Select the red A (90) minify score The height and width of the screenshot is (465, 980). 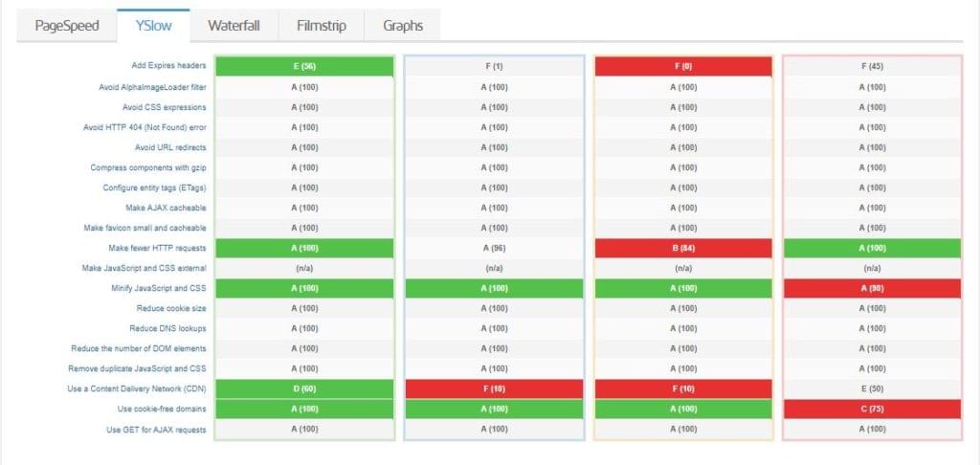point(872,288)
